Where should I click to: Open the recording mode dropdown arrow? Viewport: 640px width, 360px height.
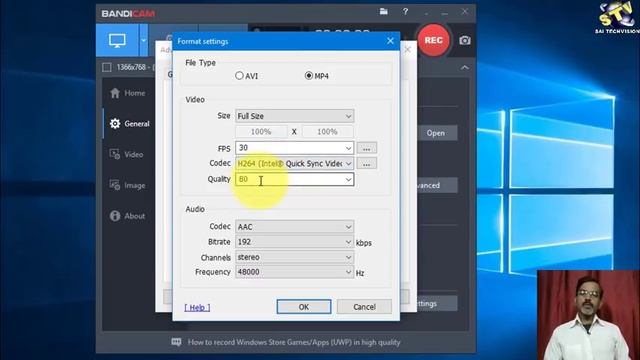click(143, 40)
